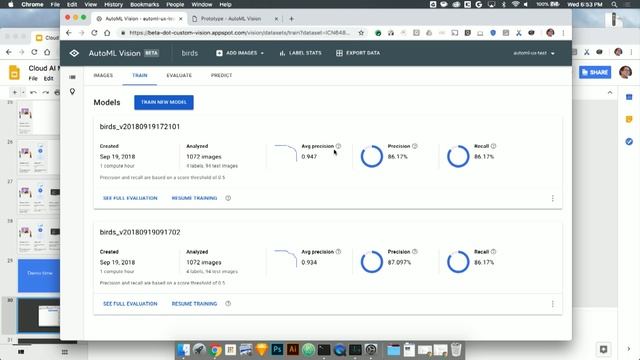
Task: Click the Home button in Chrome toolbar
Action: coord(107,33)
